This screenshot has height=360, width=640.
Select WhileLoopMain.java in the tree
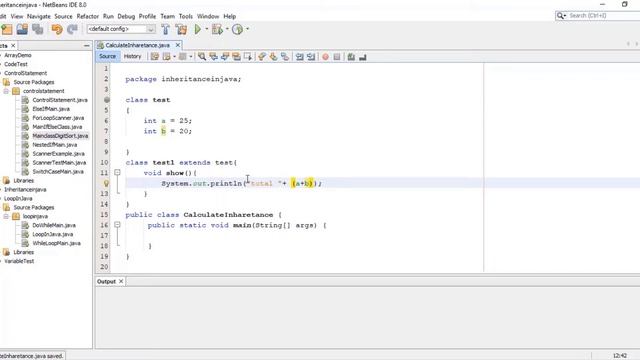[56, 243]
